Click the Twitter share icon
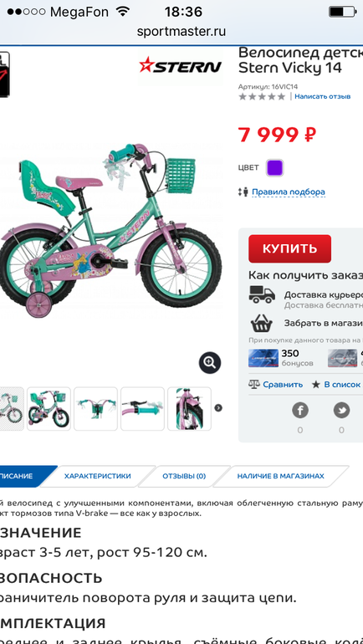Screen dimensions: 363x644 coord(341,411)
